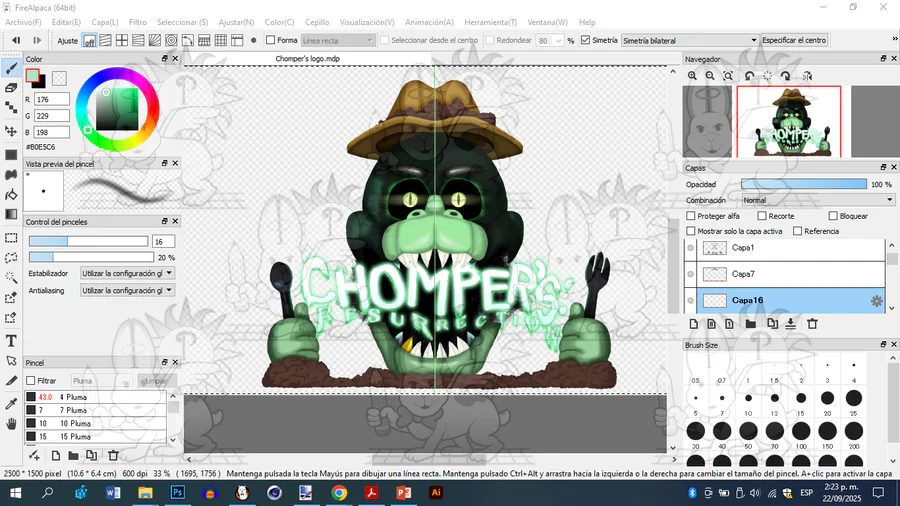The width and height of the screenshot is (900, 506).
Task: Switch to Chomper's logo.mdp tab
Action: [x=308, y=59]
